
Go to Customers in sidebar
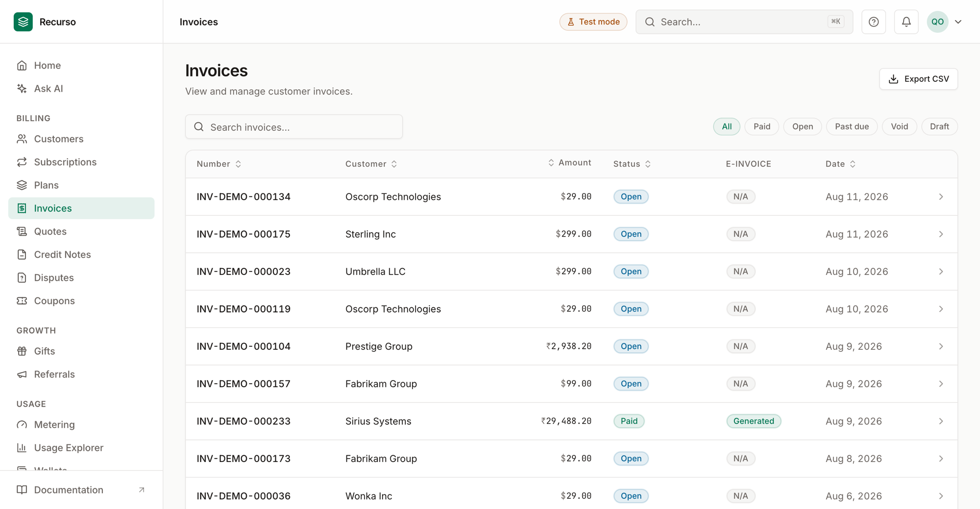[x=81, y=139]
